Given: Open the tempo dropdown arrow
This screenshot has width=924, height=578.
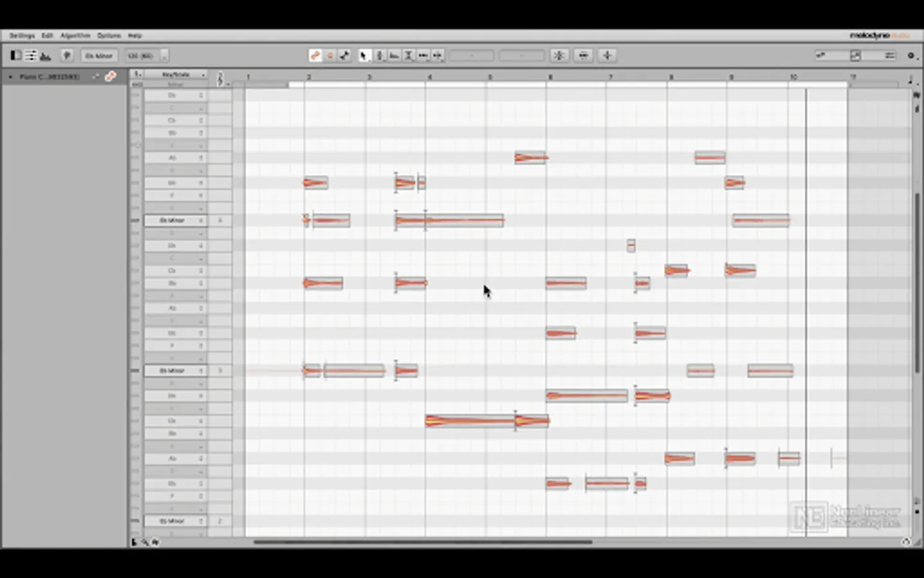Looking at the screenshot, I should [x=164, y=56].
